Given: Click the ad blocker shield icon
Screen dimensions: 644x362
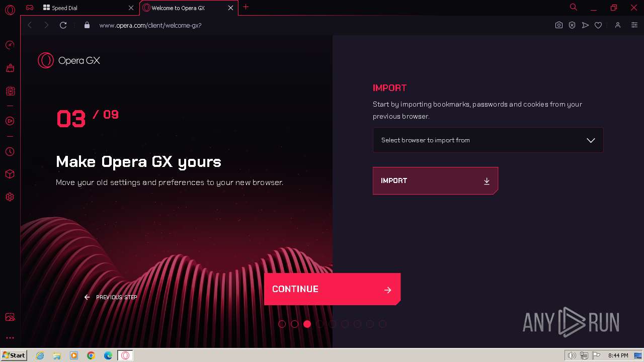Looking at the screenshot, I should coord(572,25).
